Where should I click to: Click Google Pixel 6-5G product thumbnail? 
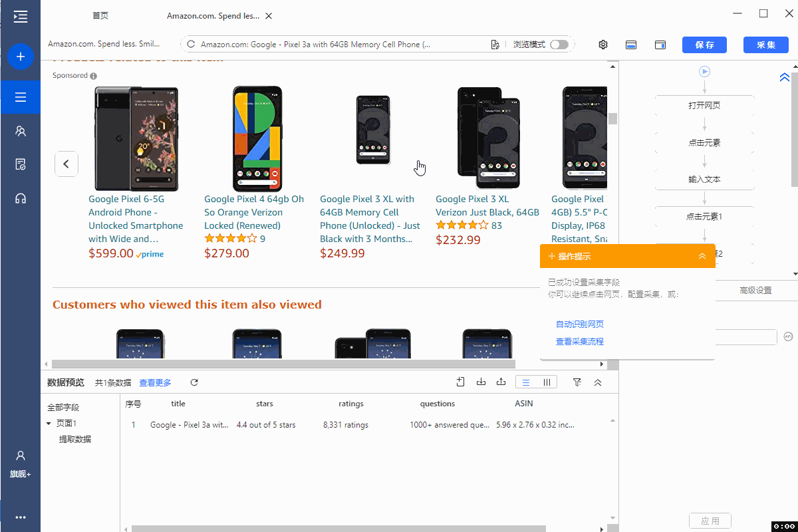[x=136, y=138]
